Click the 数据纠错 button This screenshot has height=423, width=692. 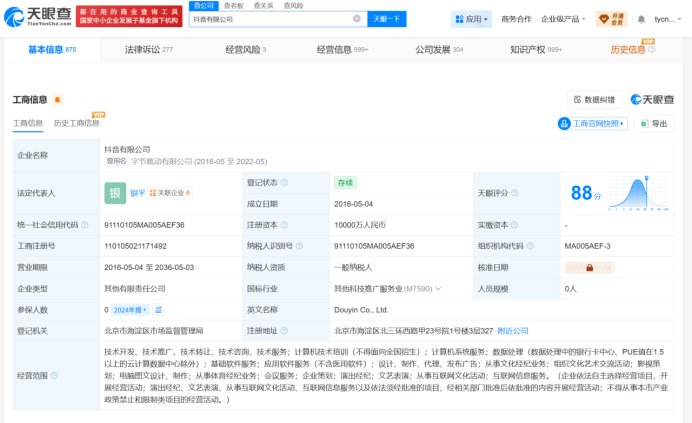(x=594, y=100)
